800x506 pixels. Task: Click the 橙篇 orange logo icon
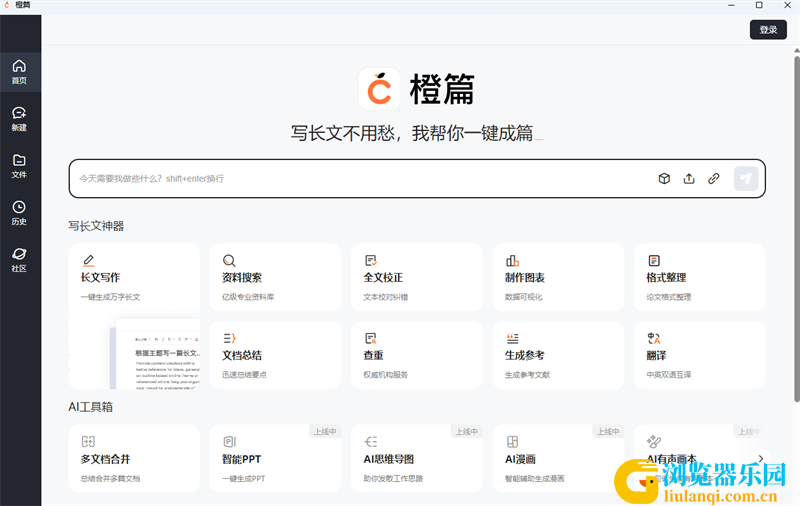[380, 89]
